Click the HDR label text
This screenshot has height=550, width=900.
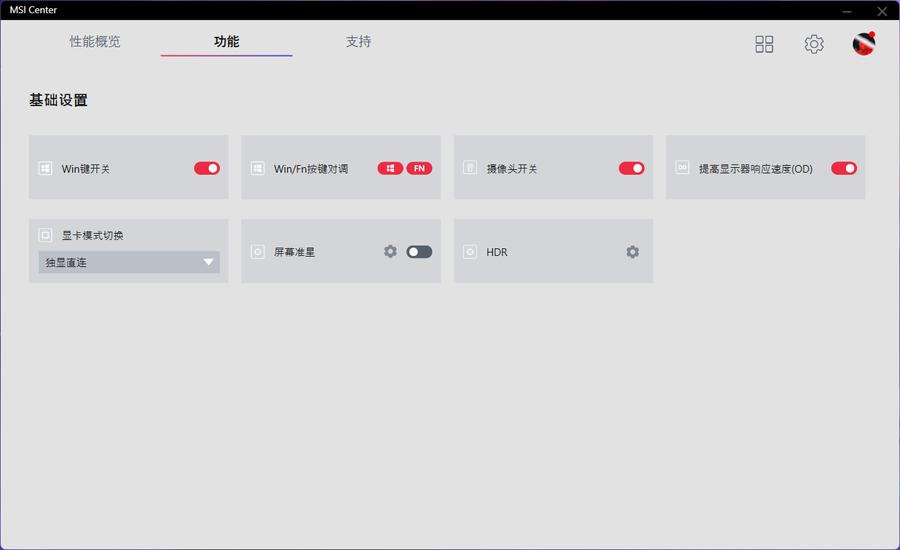point(497,252)
